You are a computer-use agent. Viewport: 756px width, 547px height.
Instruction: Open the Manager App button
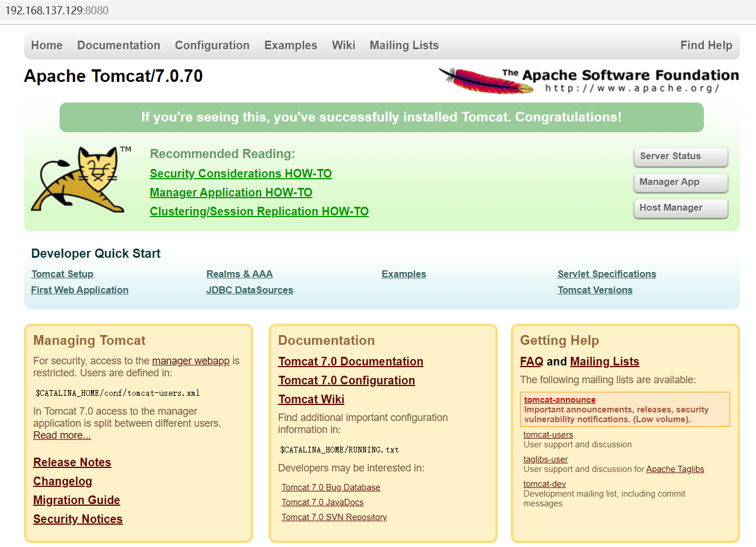(x=680, y=182)
